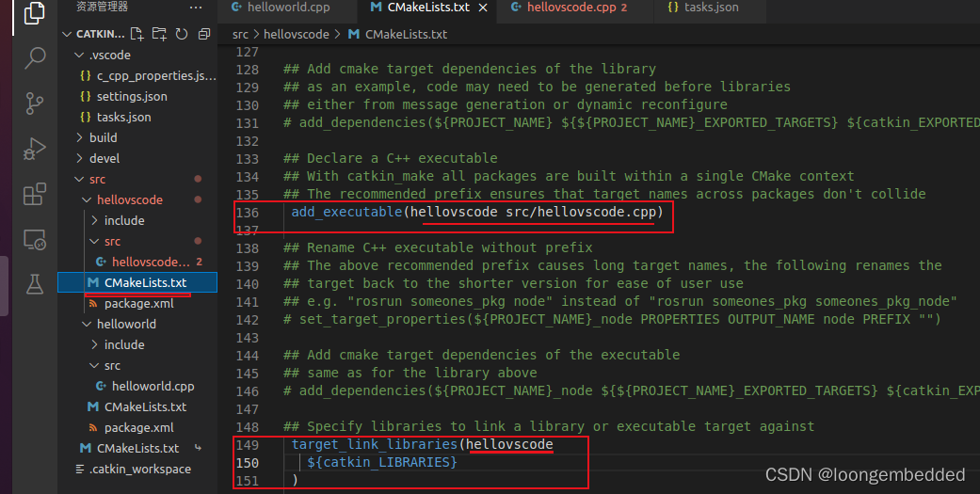Close the CMakeLists.txt editor tab

(483, 8)
